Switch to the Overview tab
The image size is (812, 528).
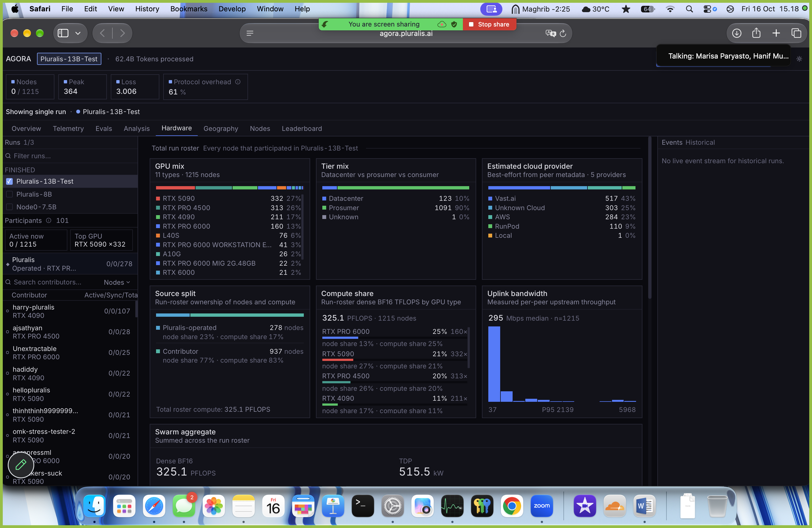coord(26,128)
